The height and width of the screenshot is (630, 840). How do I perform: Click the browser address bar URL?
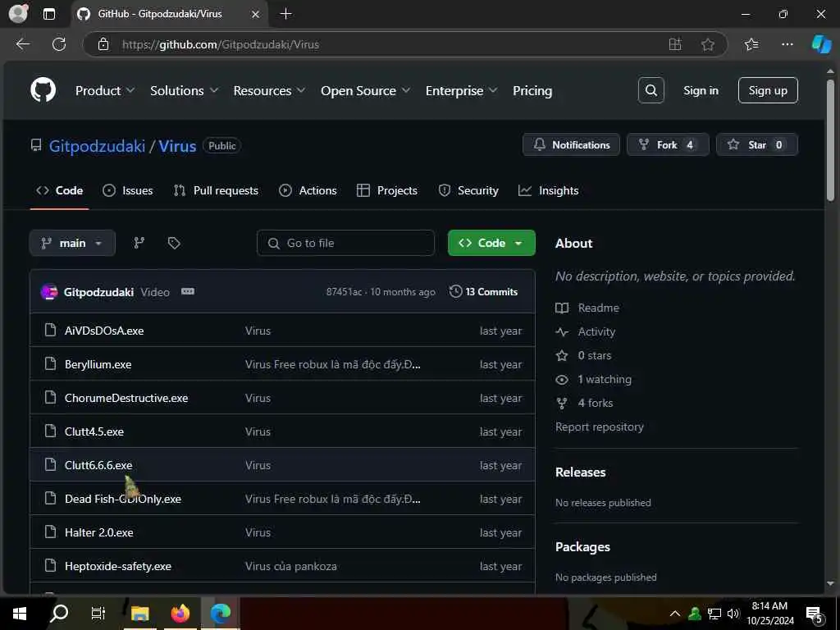[220, 44]
